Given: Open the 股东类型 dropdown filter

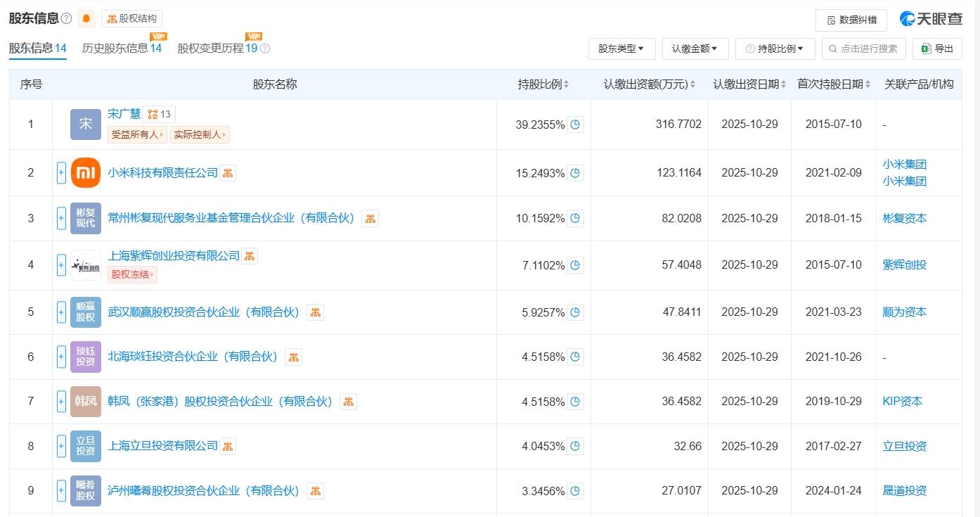Looking at the screenshot, I should pyautogui.click(x=621, y=49).
